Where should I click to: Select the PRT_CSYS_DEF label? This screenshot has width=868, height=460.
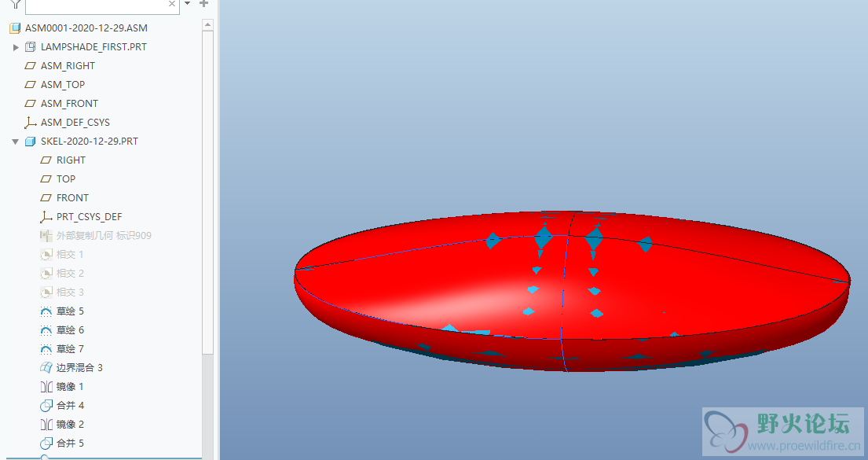(x=89, y=217)
